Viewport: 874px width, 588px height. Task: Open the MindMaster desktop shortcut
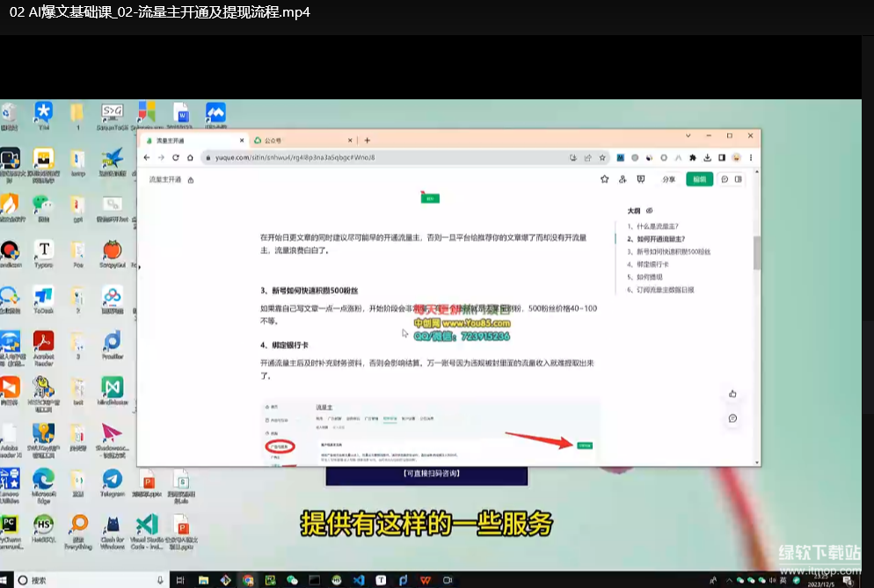pos(112,391)
